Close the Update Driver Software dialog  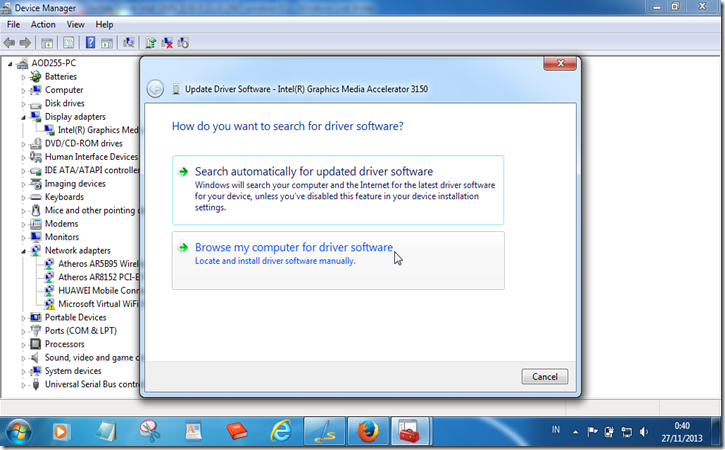560,63
